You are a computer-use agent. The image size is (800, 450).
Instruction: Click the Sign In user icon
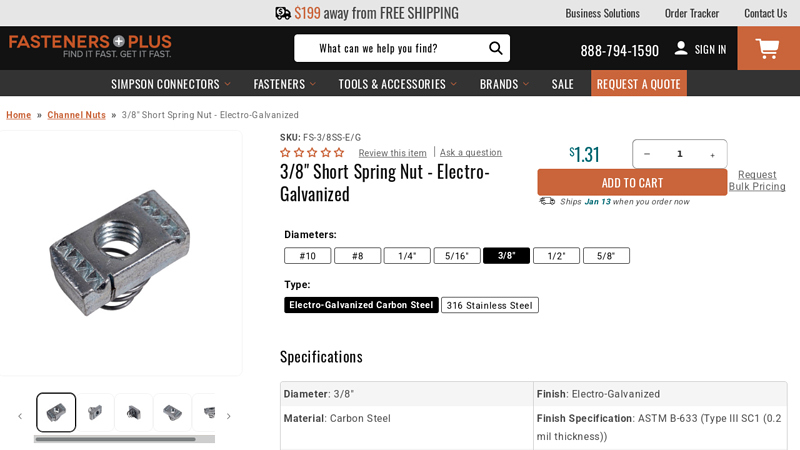(x=681, y=48)
